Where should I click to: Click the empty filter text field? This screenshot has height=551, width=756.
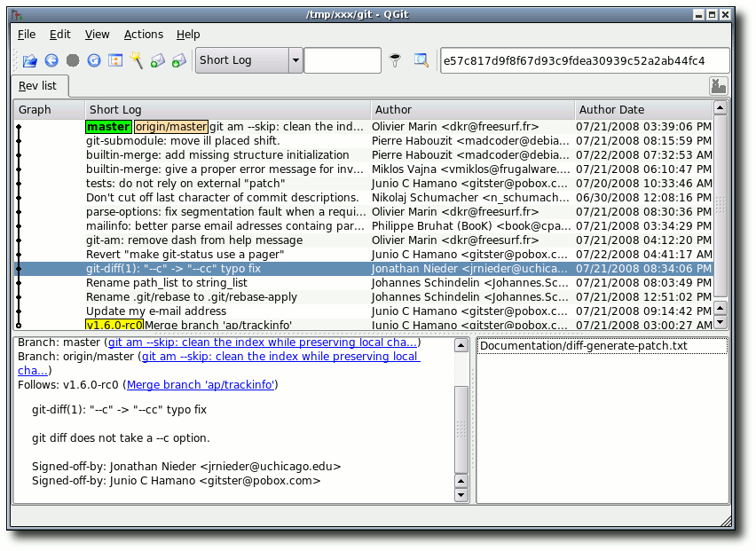pos(343,60)
